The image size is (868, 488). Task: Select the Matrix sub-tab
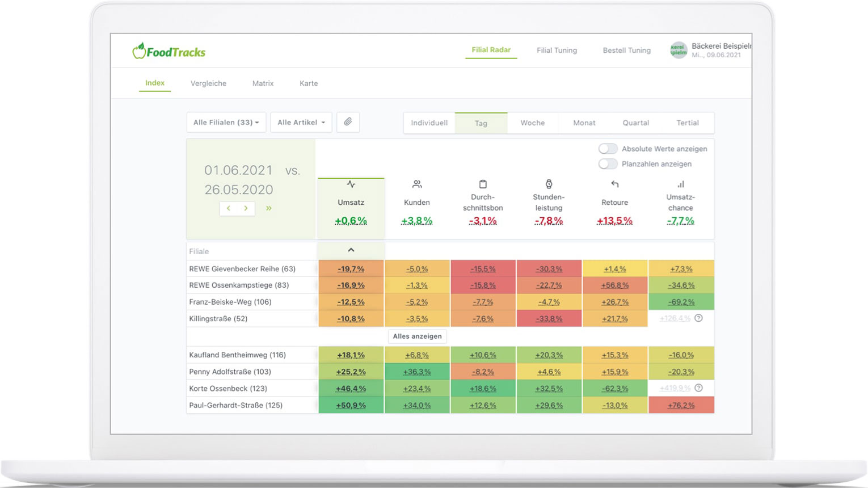click(x=263, y=83)
